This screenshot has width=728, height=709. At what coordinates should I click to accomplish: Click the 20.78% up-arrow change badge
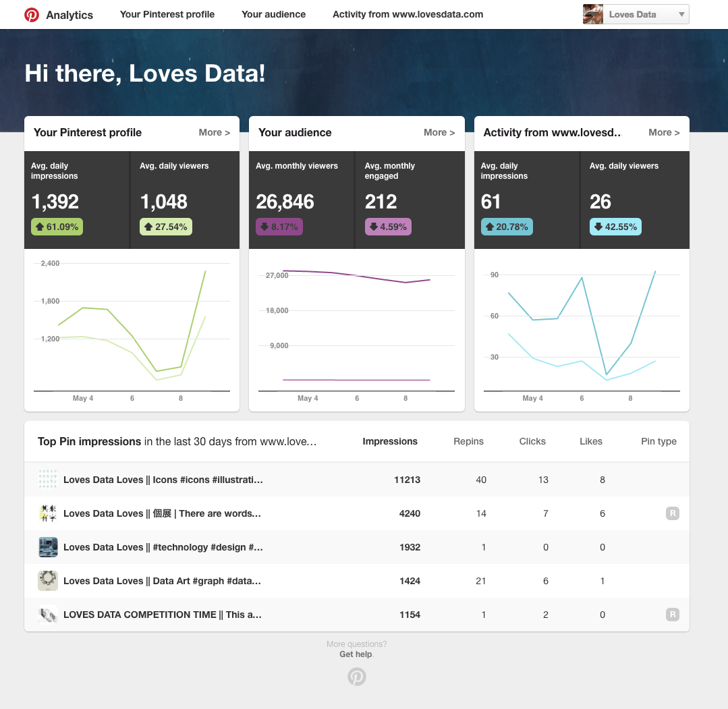click(507, 227)
